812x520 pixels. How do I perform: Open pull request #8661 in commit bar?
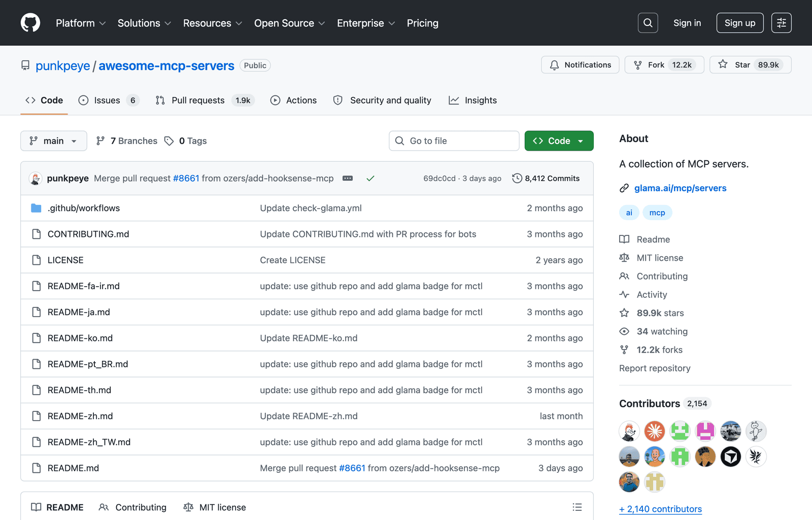tap(186, 179)
